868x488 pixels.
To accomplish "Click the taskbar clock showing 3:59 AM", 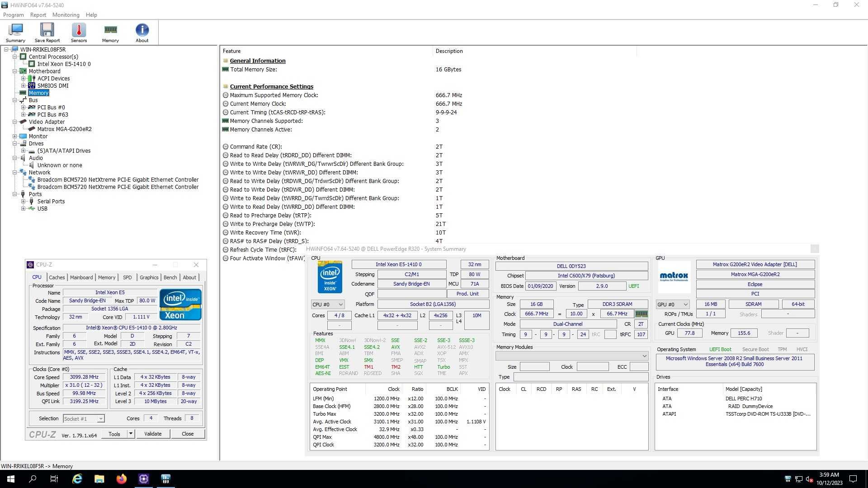I will (829, 479).
